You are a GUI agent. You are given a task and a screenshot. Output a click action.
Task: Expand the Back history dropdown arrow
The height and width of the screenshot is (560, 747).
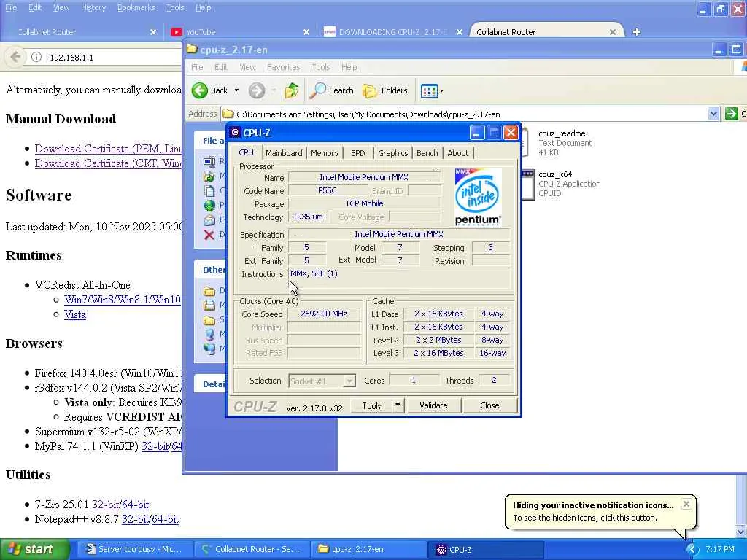pos(236,90)
